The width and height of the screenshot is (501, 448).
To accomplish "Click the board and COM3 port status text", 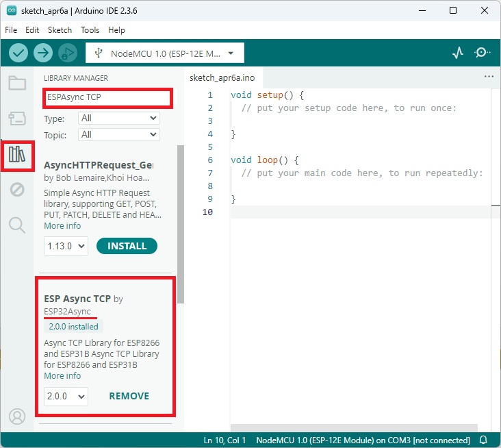I will click(x=363, y=440).
